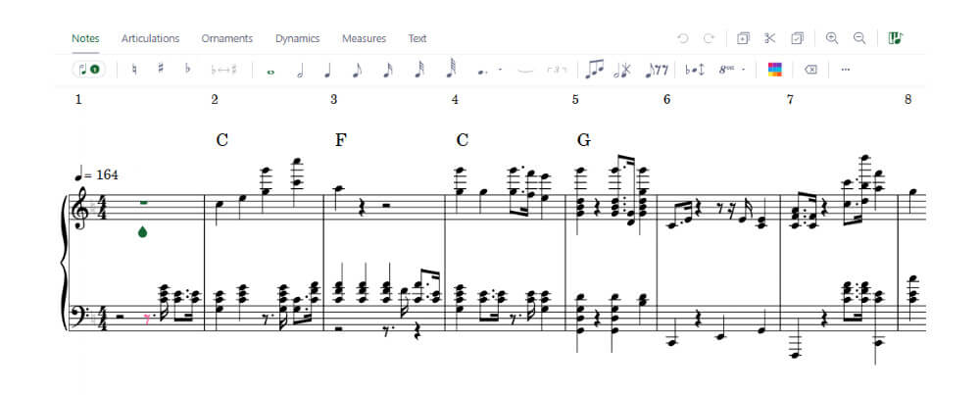Choose the whole note duration
The image size is (980, 395).
[270, 72]
